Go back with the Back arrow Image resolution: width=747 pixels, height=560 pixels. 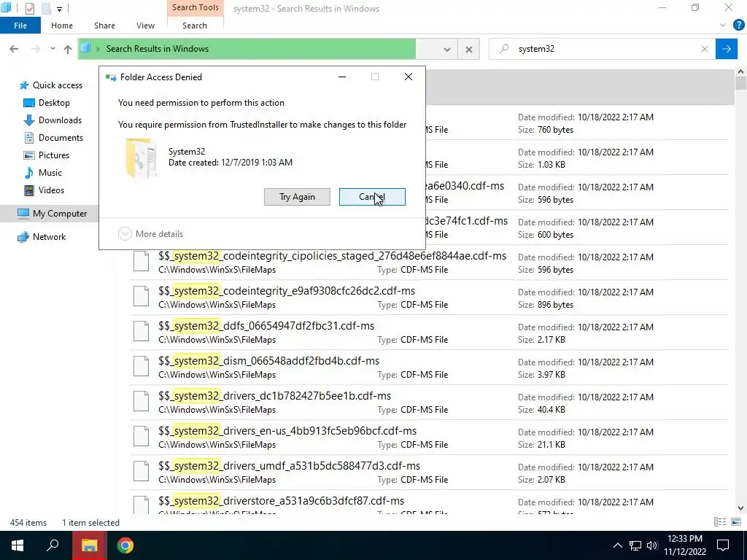click(x=14, y=49)
